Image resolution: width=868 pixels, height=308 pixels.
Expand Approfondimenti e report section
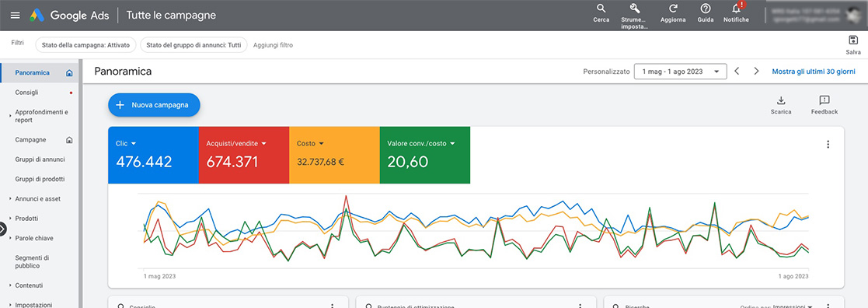click(x=11, y=116)
